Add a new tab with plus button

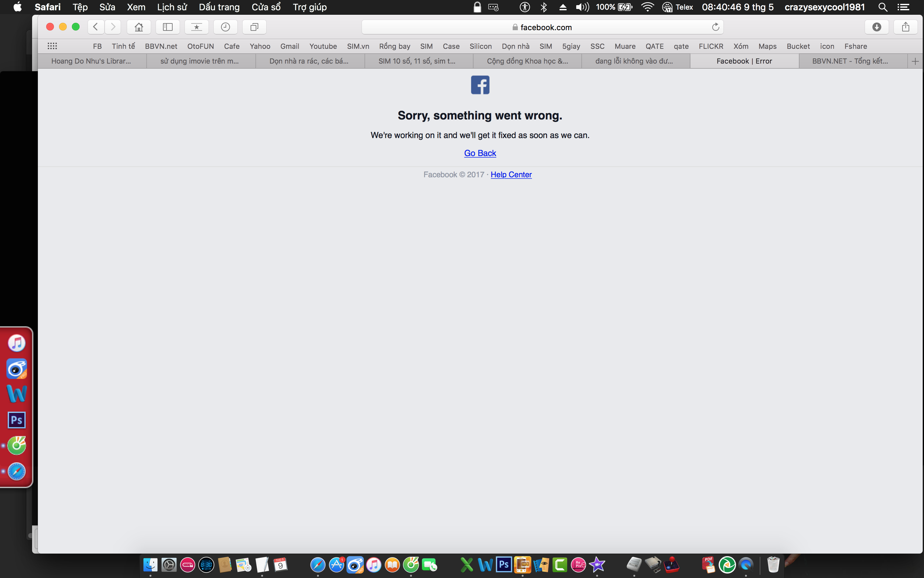[915, 61]
